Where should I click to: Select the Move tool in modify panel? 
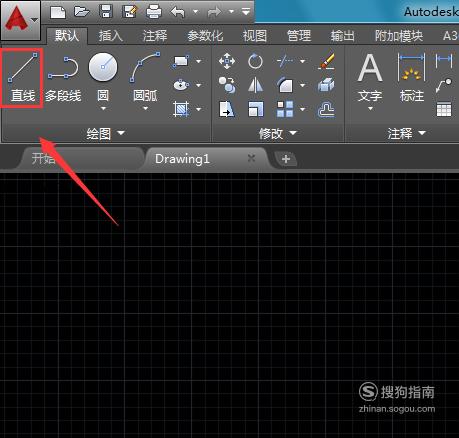(x=227, y=61)
